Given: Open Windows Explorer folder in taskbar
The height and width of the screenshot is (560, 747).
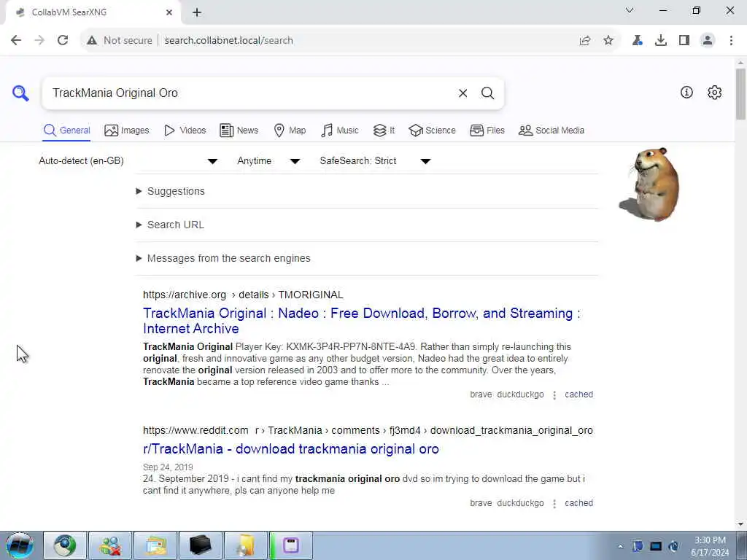Looking at the screenshot, I should 156,545.
